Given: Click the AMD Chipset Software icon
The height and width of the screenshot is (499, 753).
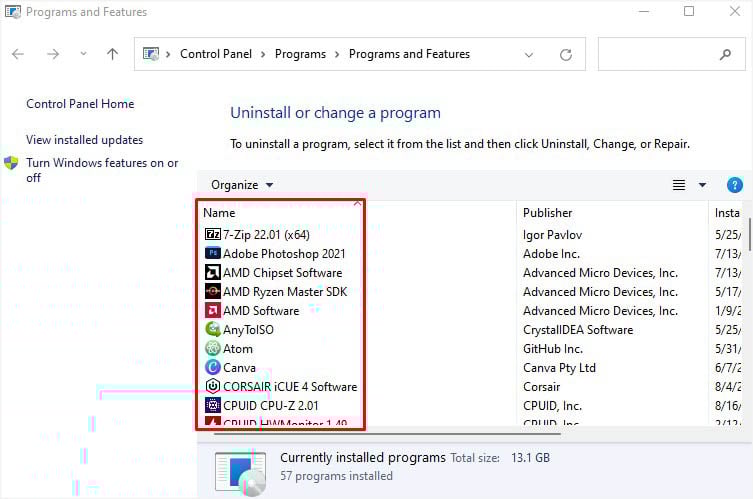Looking at the screenshot, I should coord(213,272).
